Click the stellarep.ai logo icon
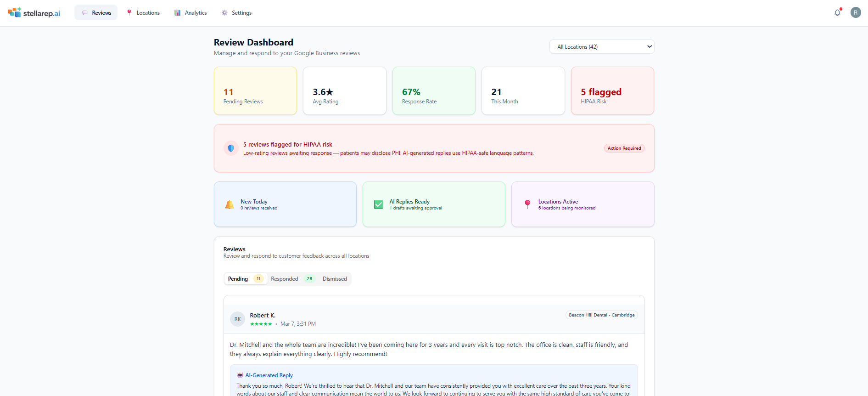 (14, 12)
